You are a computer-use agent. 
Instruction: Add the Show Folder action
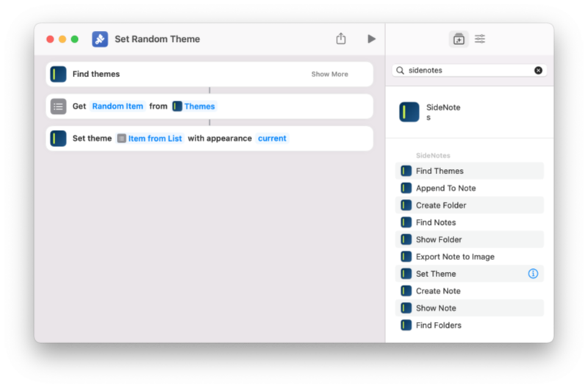pyautogui.click(x=469, y=240)
